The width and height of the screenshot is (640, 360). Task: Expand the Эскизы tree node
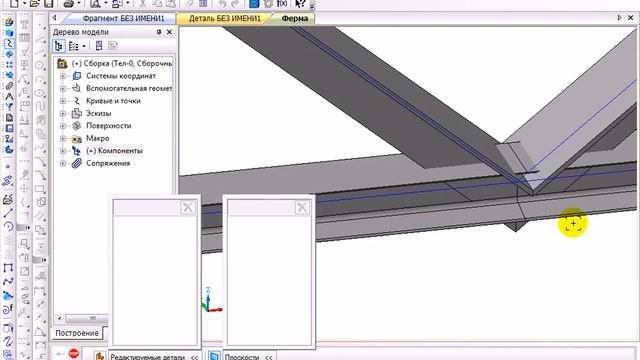(63, 113)
